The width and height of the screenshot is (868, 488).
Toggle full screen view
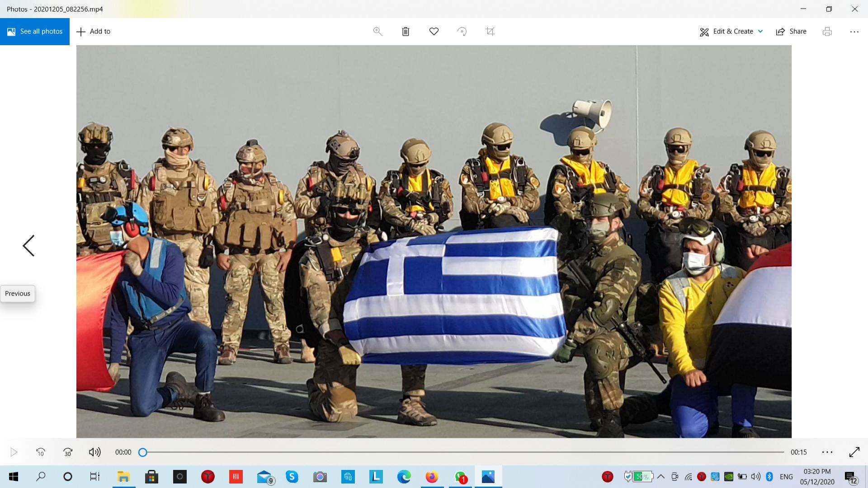(x=854, y=452)
